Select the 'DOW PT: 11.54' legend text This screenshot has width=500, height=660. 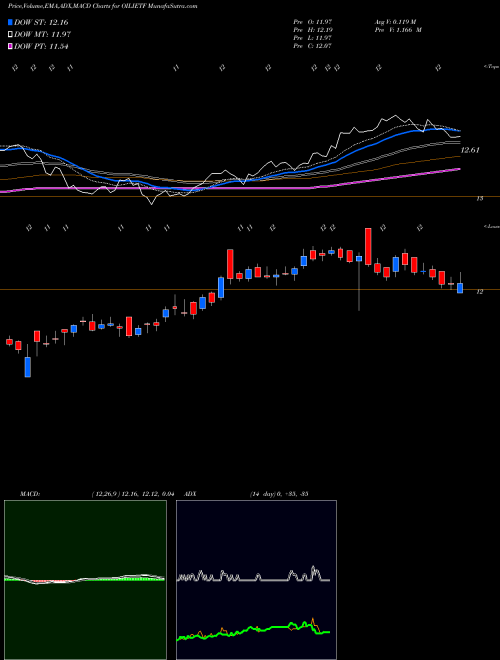(x=41, y=46)
